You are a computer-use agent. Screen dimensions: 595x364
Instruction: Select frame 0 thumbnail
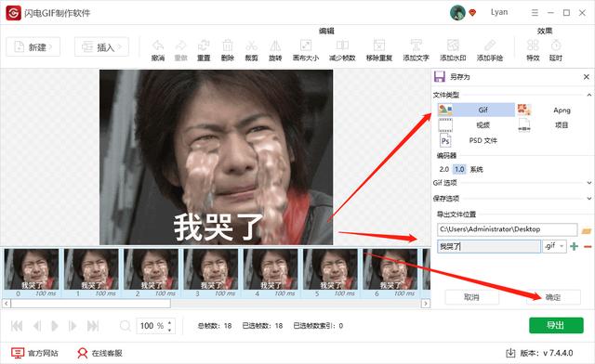point(32,273)
